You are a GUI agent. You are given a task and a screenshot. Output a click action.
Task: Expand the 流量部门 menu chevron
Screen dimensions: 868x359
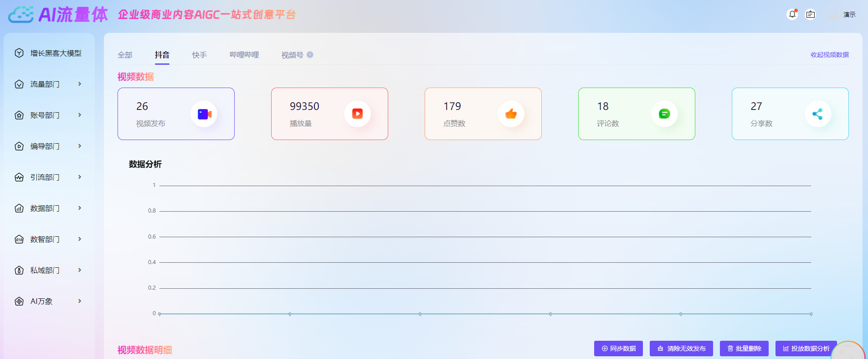pyautogui.click(x=80, y=84)
